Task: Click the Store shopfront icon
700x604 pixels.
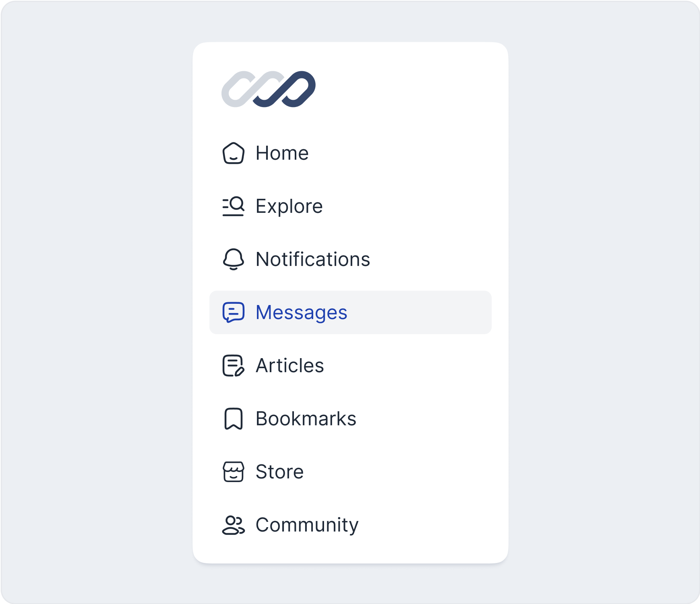Action: click(233, 472)
